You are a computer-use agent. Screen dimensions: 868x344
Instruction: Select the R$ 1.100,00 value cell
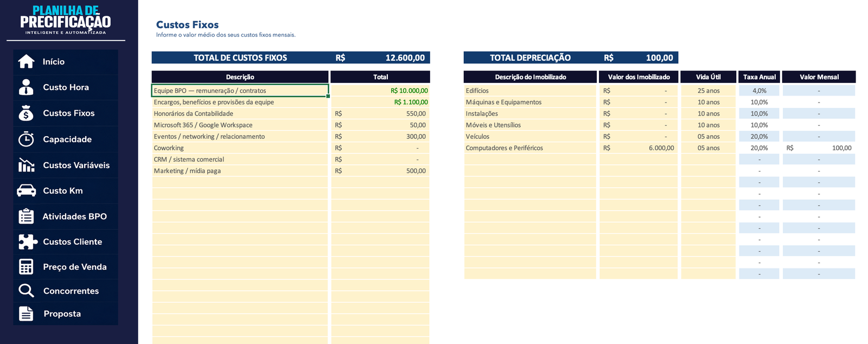(380, 102)
